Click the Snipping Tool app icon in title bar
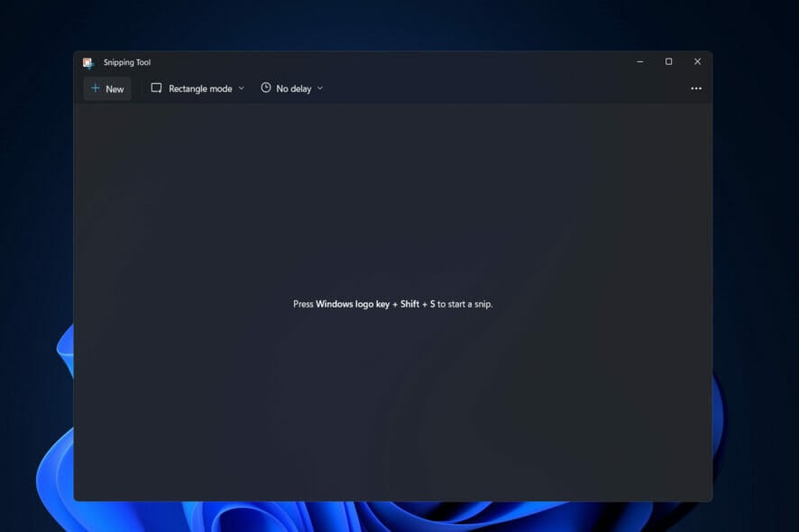Image resolution: width=799 pixels, height=532 pixels. coord(88,63)
